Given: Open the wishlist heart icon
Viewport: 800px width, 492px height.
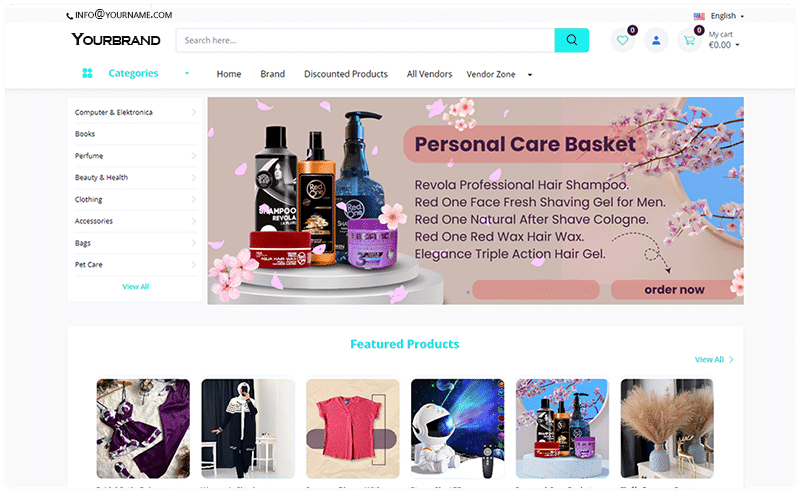Looking at the screenshot, I should coord(622,40).
